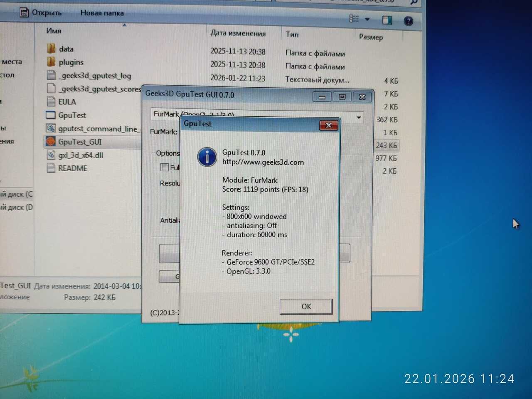Select local disk (D in navigation pane

point(16,207)
